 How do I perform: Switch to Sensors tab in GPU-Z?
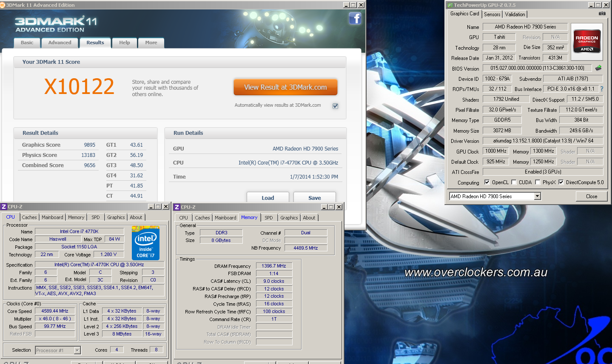[492, 14]
